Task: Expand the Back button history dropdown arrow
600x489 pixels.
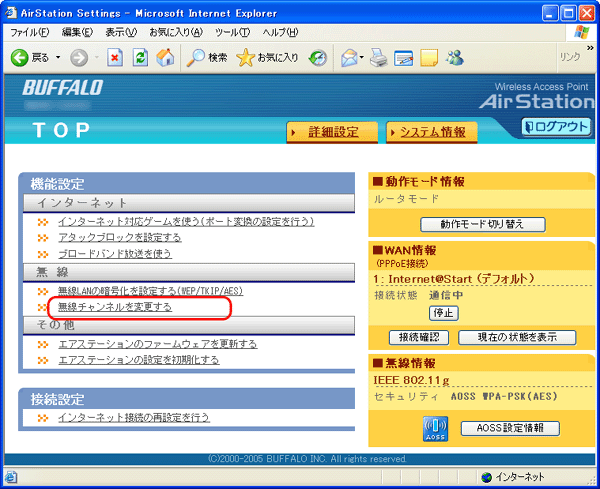Action: click(x=58, y=58)
